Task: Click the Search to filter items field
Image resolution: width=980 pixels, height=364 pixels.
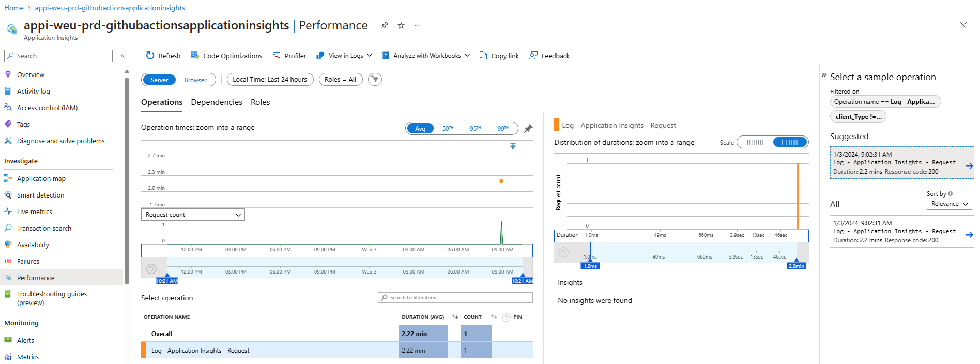Action: pyautogui.click(x=455, y=297)
